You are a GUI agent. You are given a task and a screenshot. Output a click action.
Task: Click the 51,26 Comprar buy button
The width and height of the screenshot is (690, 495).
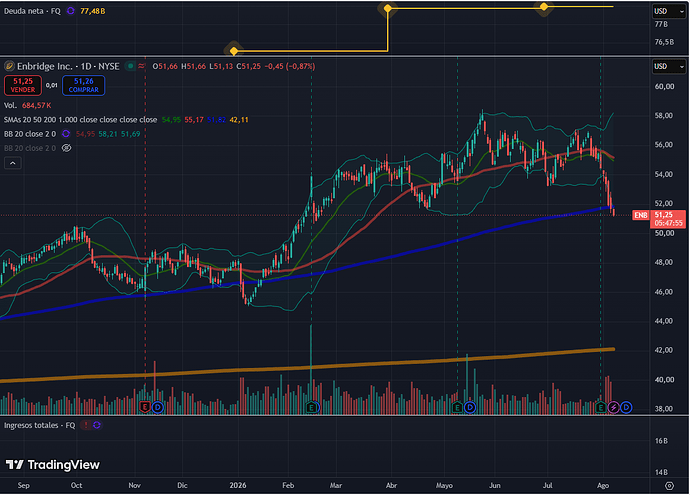point(84,85)
